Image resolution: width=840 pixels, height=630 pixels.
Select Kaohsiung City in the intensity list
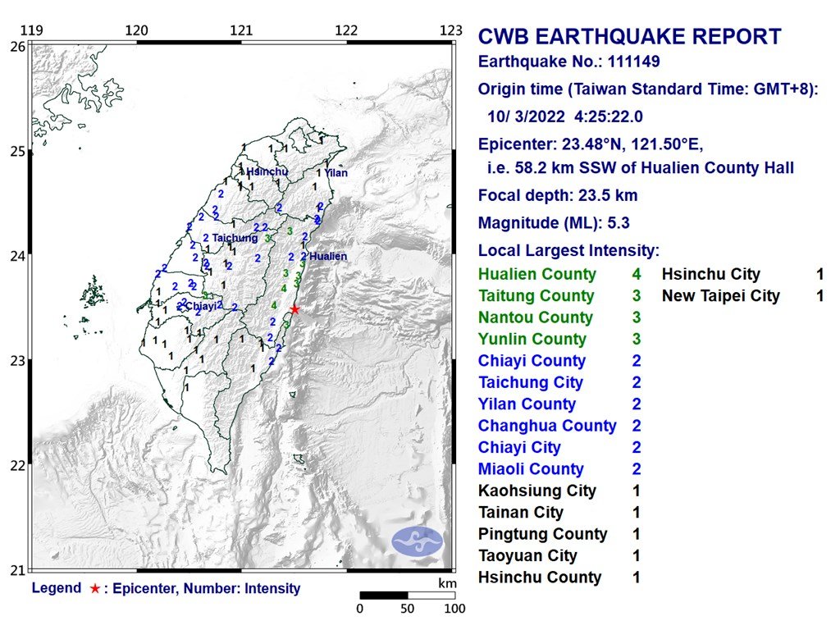pos(536,491)
